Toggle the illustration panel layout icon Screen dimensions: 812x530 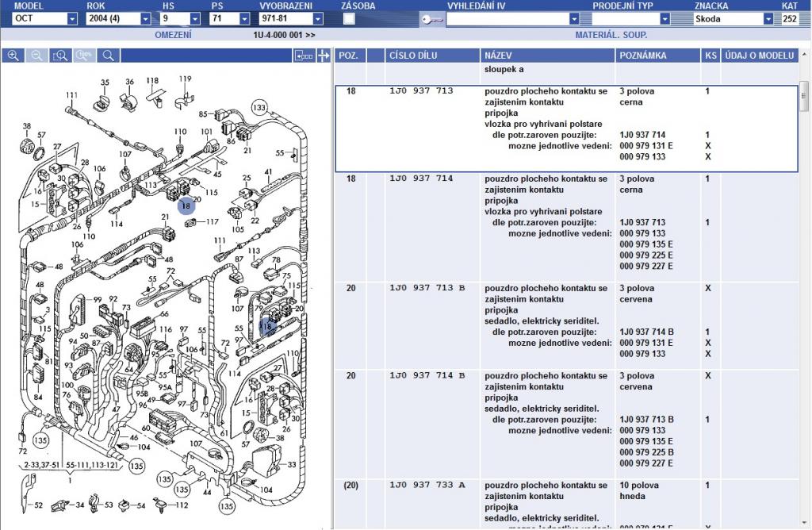[304, 56]
